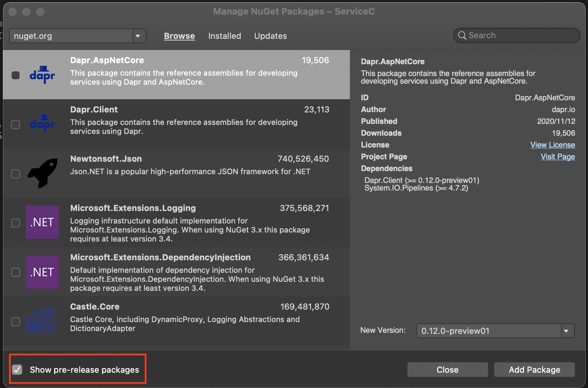Click the Dapr.AspNetCore package dapr logo
588x388 pixels.
coord(42,75)
